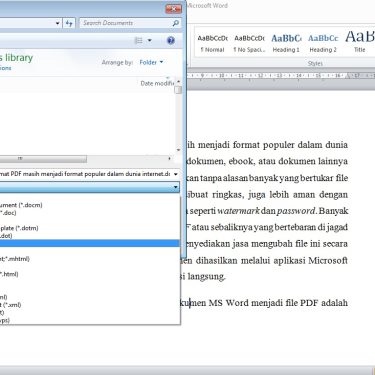Select the .mhtml file type option
The height and width of the screenshot is (375, 375).
[90, 259]
